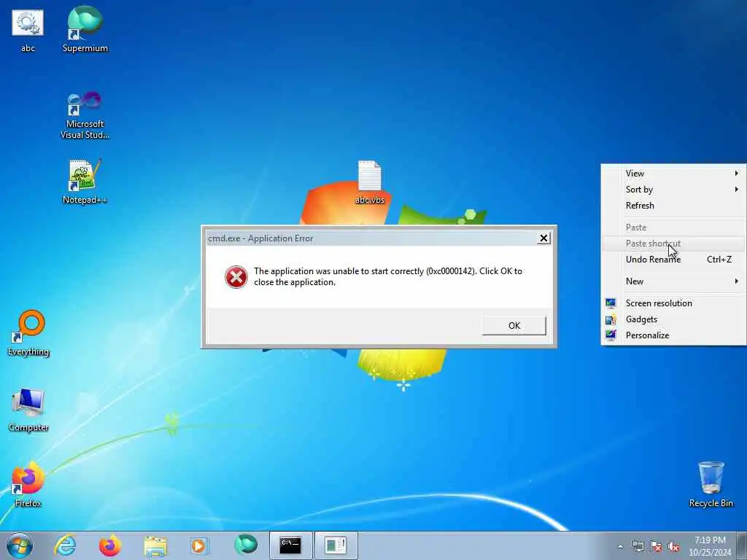Open Windows Media Player from taskbar
This screenshot has width=747, height=560.
tap(200, 545)
